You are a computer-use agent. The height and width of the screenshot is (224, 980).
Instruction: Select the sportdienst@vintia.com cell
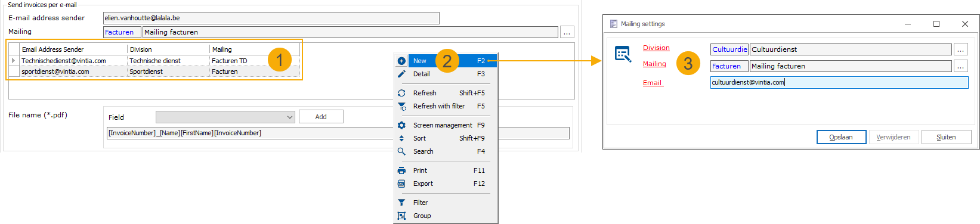[73, 71]
